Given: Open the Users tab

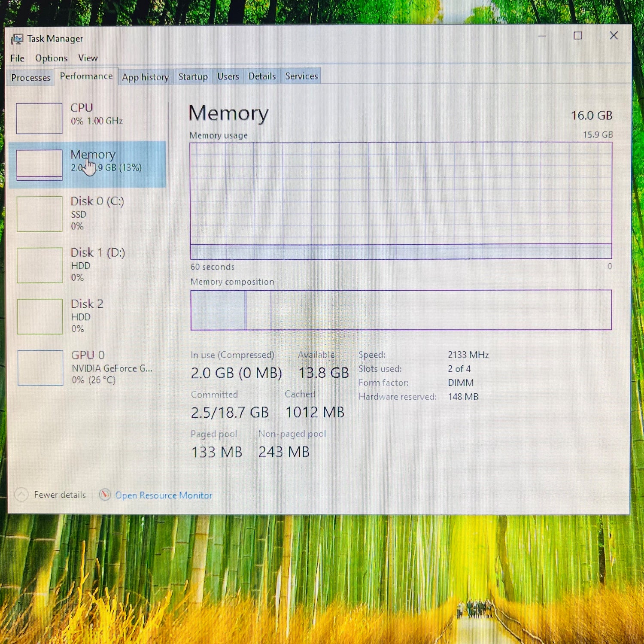Looking at the screenshot, I should (x=228, y=76).
